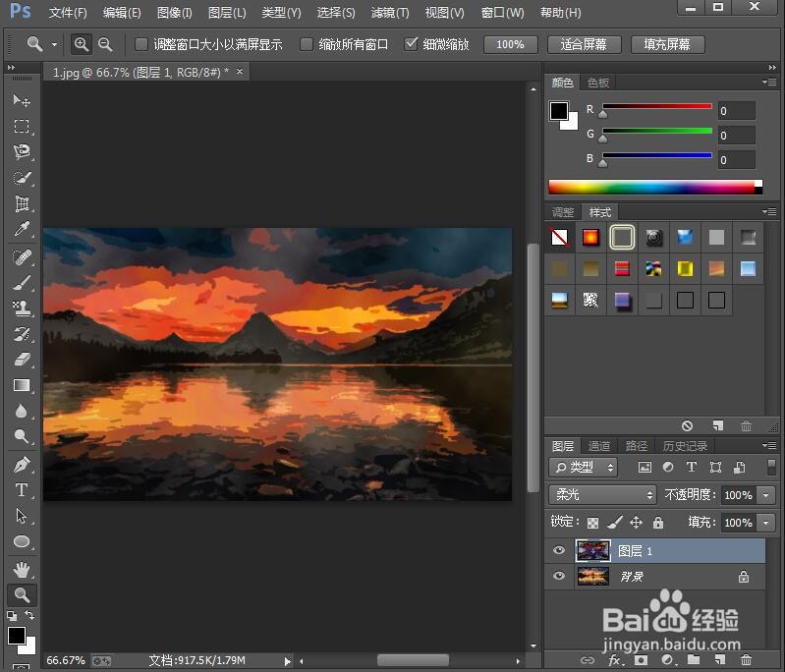Create new fill or adjustment layer
This screenshot has height=672, width=785.
pyautogui.click(x=667, y=660)
